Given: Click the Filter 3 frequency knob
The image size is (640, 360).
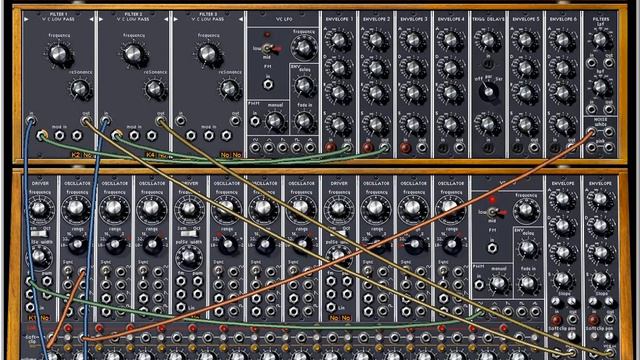Looking at the screenshot, I should (209, 54).
